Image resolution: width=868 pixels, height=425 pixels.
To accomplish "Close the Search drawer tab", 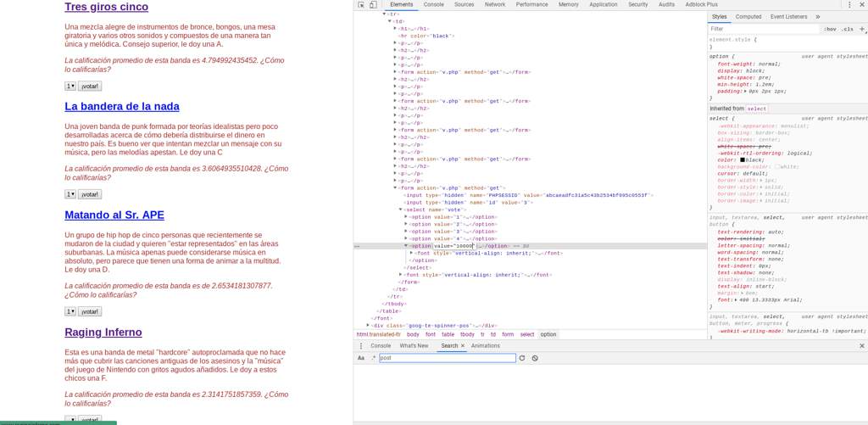I will tap(463, 346).
